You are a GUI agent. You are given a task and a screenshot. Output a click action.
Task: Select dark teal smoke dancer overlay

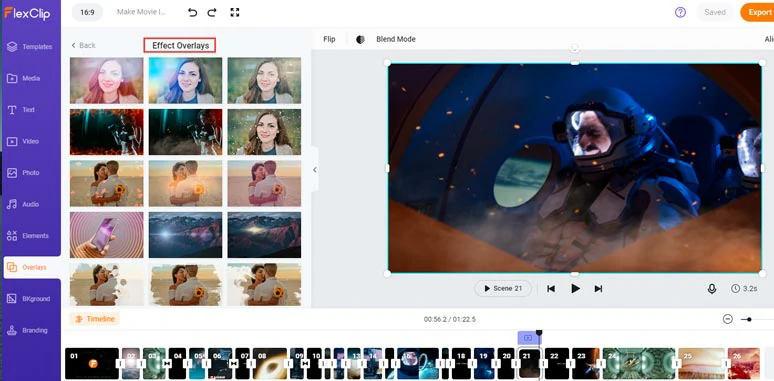coord(185,132)
